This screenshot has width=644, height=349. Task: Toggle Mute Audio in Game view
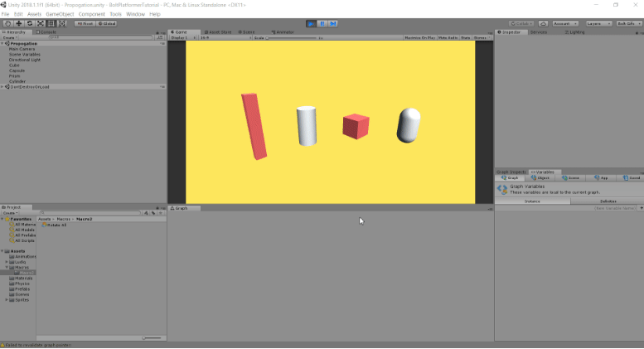click(x=448, y=37)
